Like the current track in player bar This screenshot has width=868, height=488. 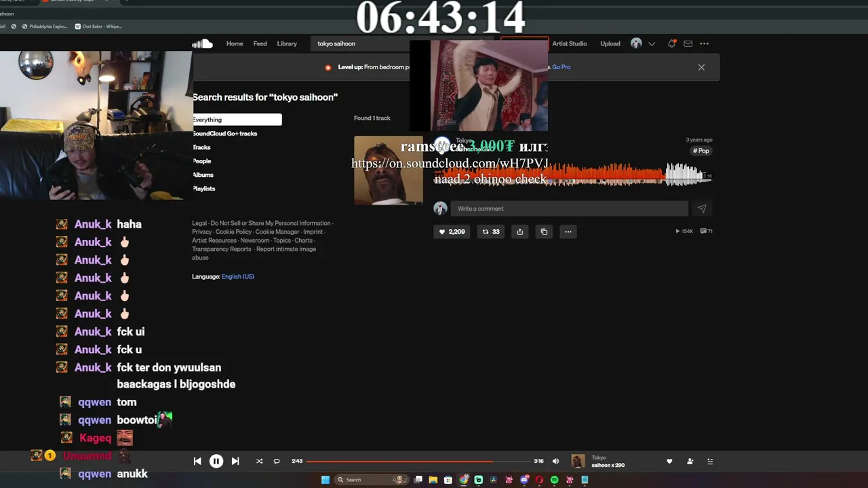tap(669, 462)
